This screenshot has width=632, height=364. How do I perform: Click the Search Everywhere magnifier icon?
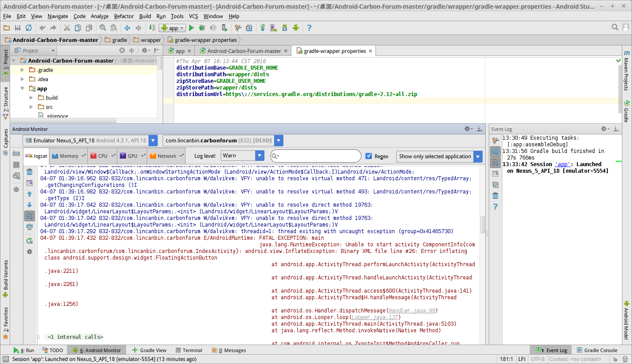click(615, 27)
